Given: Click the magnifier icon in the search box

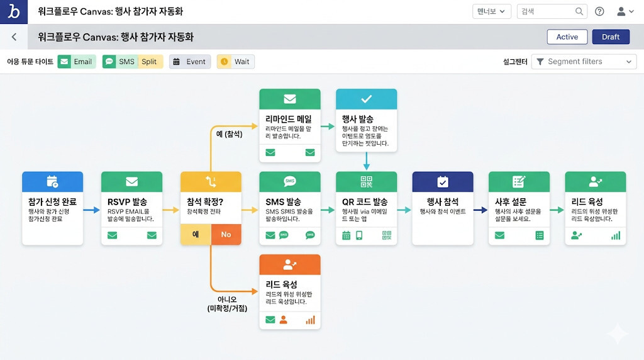Looking at the screenshot, I should click(x=579, y=11).
